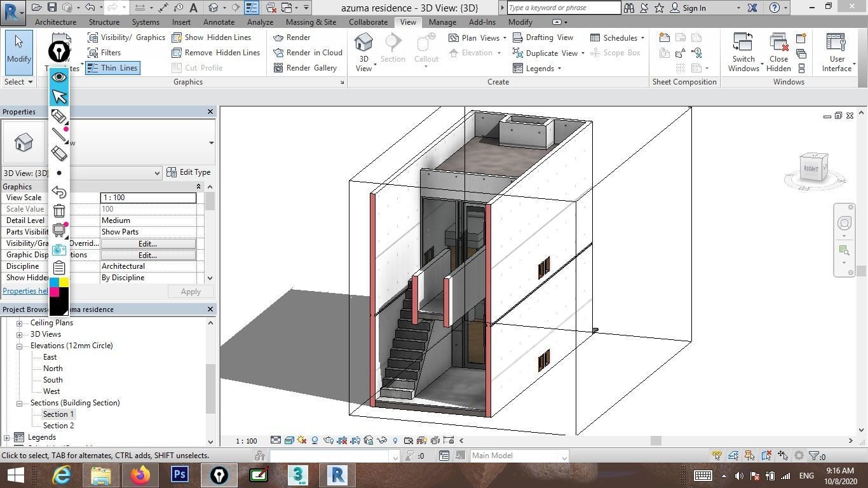Screen dimensions: 868x488
Task: Open Render Gallery
Action: pyautogui.click(x=305, y=68)
